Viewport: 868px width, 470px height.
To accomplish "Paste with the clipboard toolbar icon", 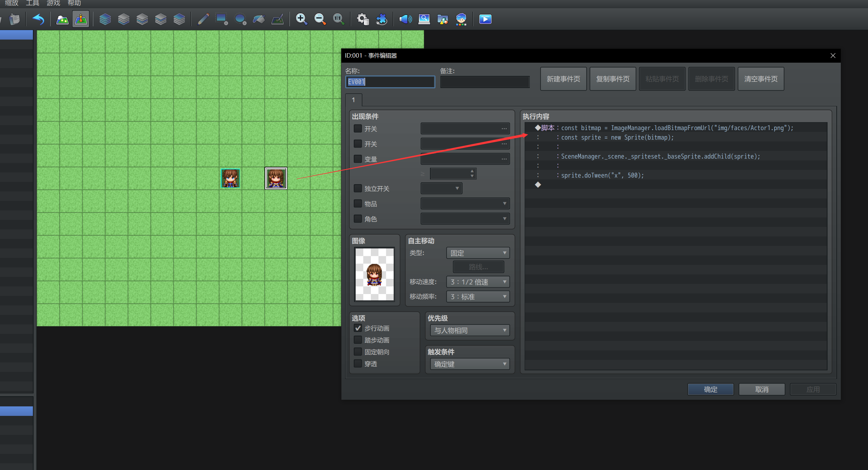I will [x=15, y=19].
